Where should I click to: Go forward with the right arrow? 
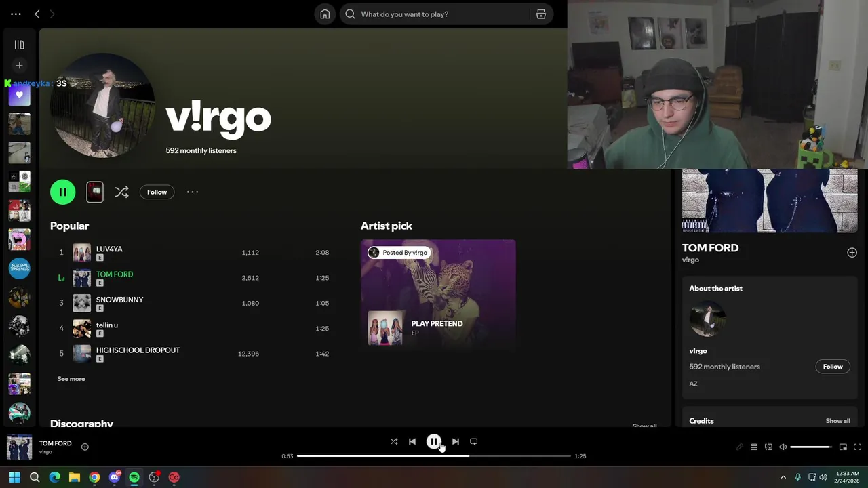coord(52,14)
